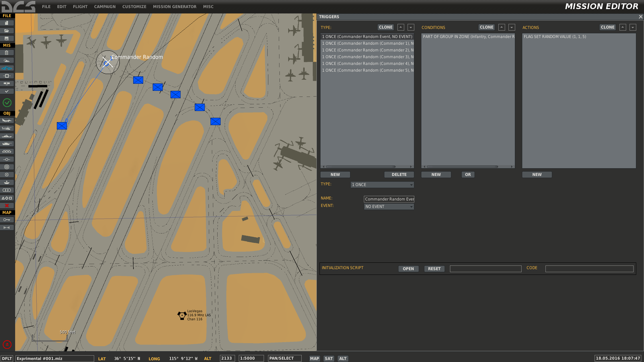Select the template tool icon
Viewport: 644px width, 362px height.
(x=7, y=182)
